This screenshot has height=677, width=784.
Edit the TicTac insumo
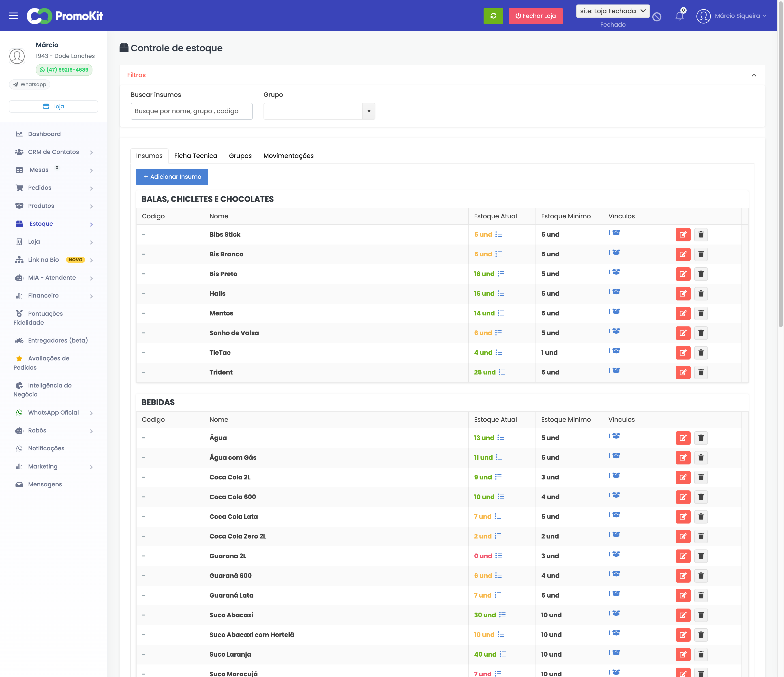683,353
